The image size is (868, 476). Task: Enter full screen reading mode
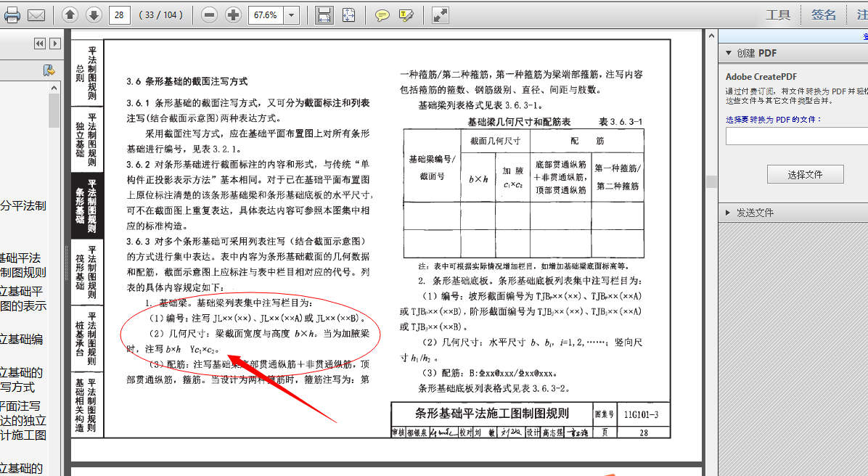pos(439,14)
